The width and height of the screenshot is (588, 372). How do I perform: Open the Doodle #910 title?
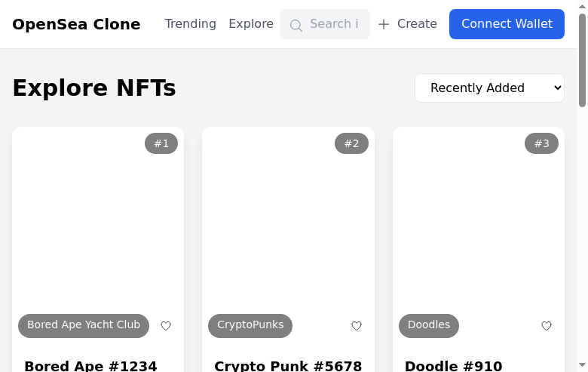[453, 366]
